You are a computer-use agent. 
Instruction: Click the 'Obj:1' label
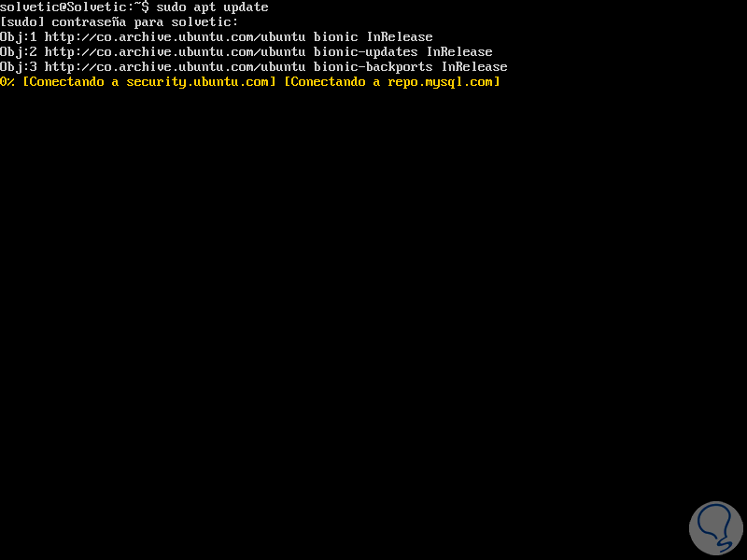tap(19, 37)
